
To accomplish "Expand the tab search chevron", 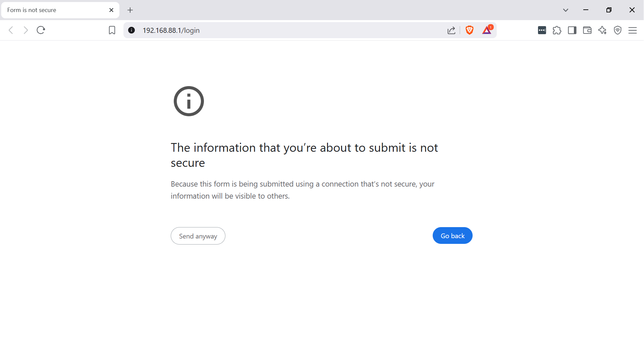I will pyautogui.click(x=566, y=10).
